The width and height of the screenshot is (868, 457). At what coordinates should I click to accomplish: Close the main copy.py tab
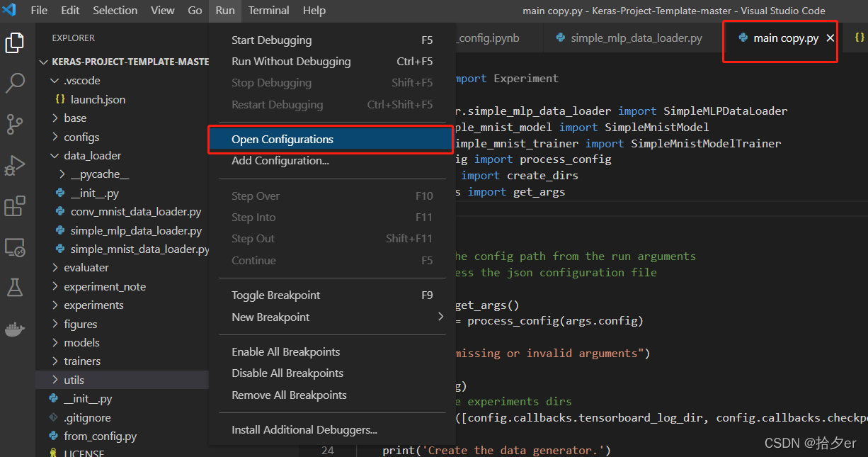click(830, 38)
